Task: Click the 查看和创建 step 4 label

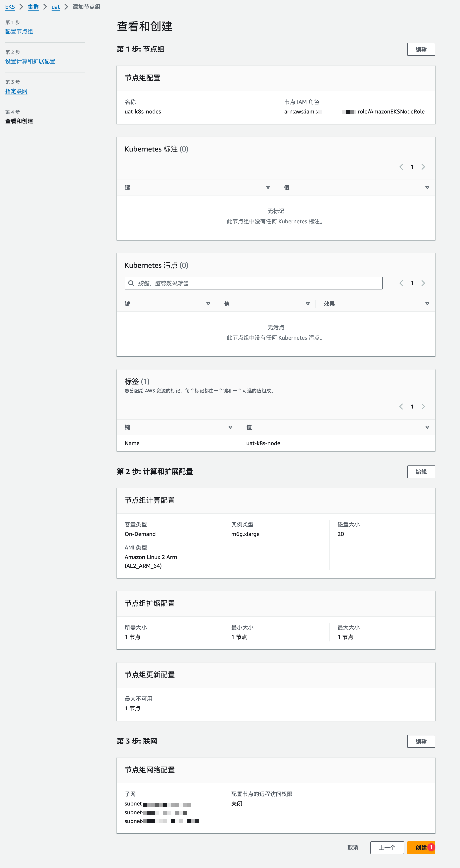Action: point(19,121)
